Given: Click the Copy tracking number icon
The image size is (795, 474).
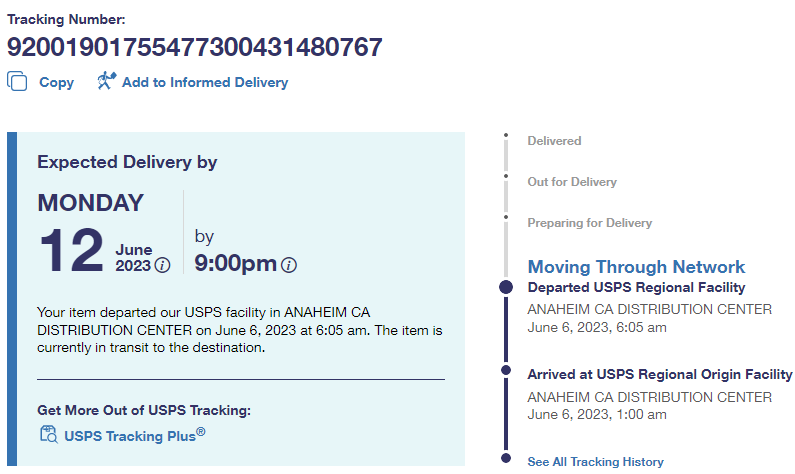Looking at the screenshot, I should coord(17,82).
